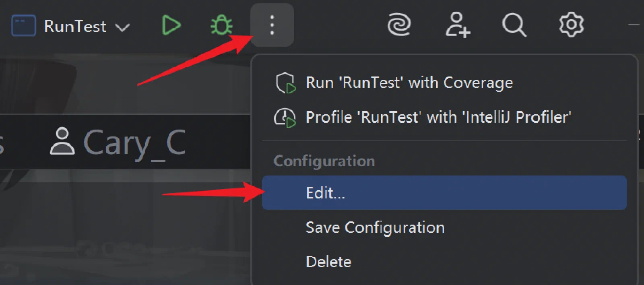Click the person icon beside Cary_C
The height and width of the screenshot is (285, 644).
click(62, 141)
